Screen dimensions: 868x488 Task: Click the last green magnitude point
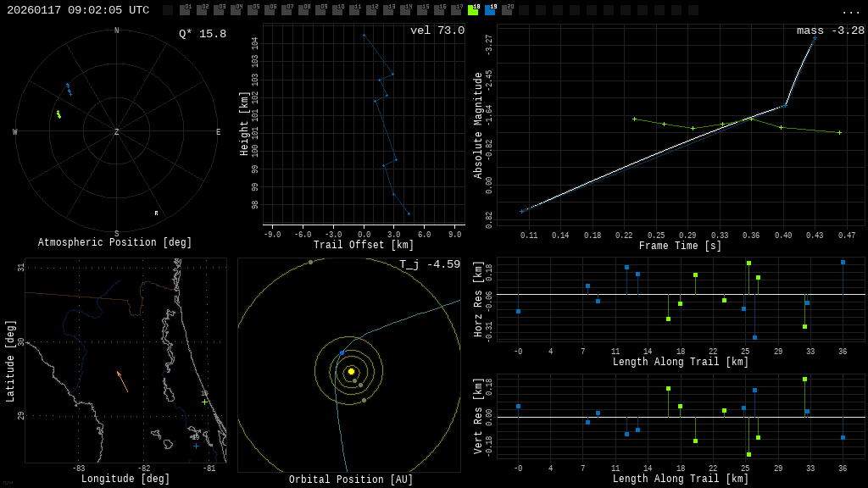click(x=840, y=133)
